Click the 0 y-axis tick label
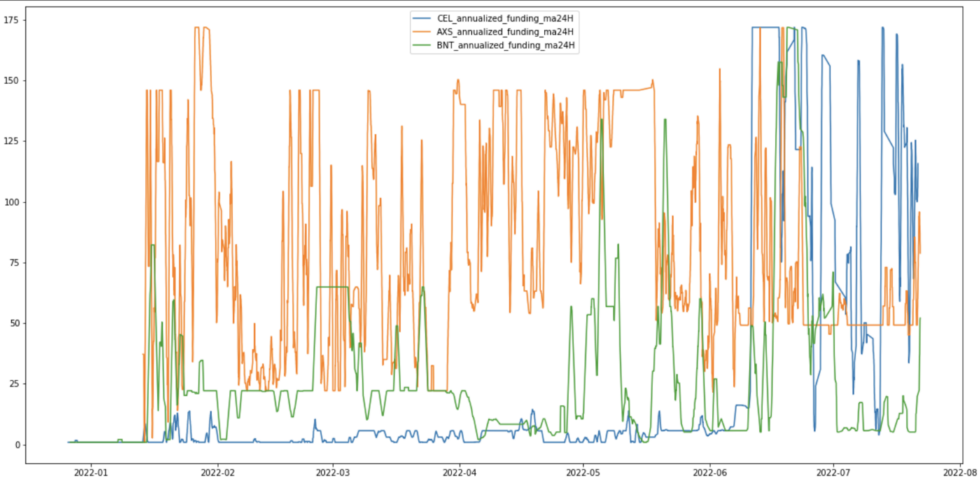The height and width of the screenshot is (482, 980). click(17, 445)
